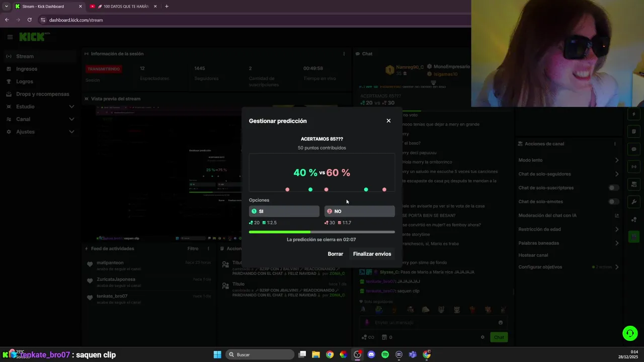Click the shop icon next to 0
The height and width of the screenshot is (362, 644).
384,337
